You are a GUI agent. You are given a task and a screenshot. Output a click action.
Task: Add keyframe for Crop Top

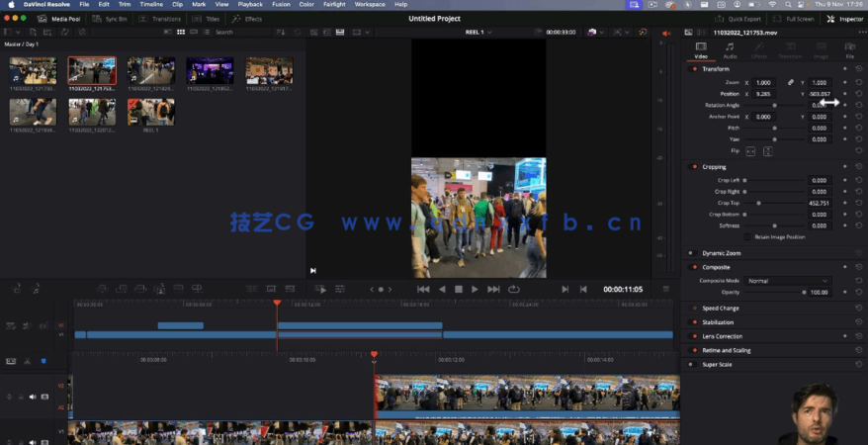point(844,203)
